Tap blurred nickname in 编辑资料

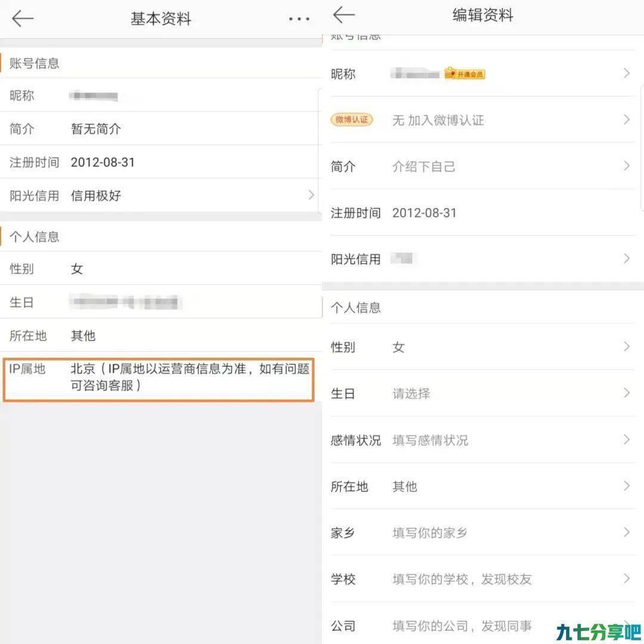point(415,73)
